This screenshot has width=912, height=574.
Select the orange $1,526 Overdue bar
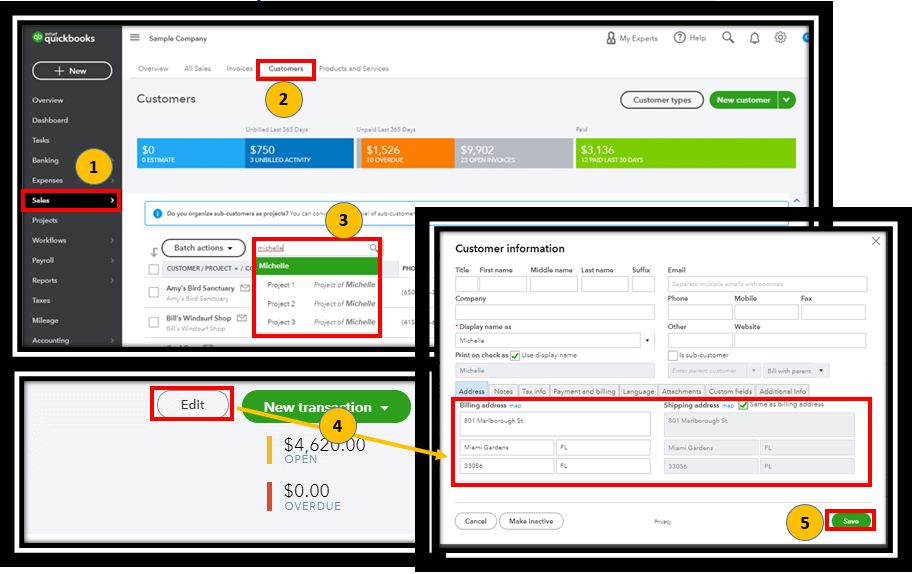tap(406, 154)
